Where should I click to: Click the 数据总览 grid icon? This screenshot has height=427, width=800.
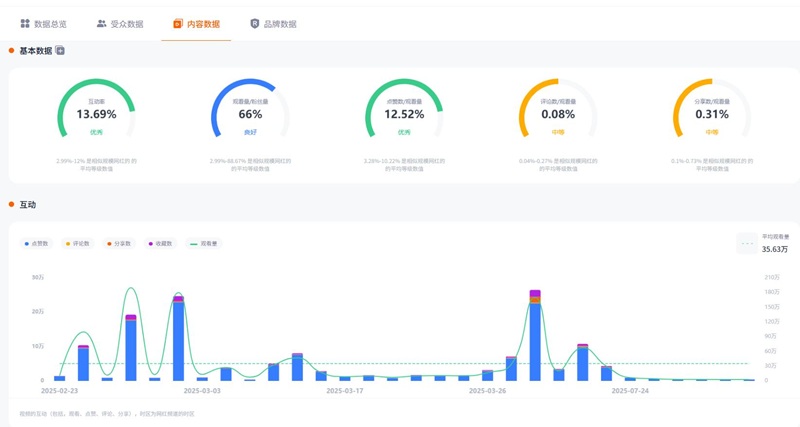[25, 24]
